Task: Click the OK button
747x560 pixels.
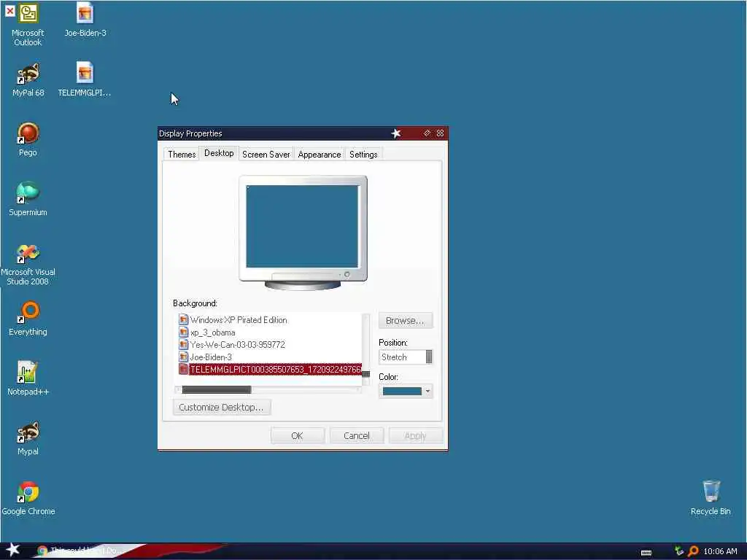Action: pyautogui.click(x=298, y=436)
